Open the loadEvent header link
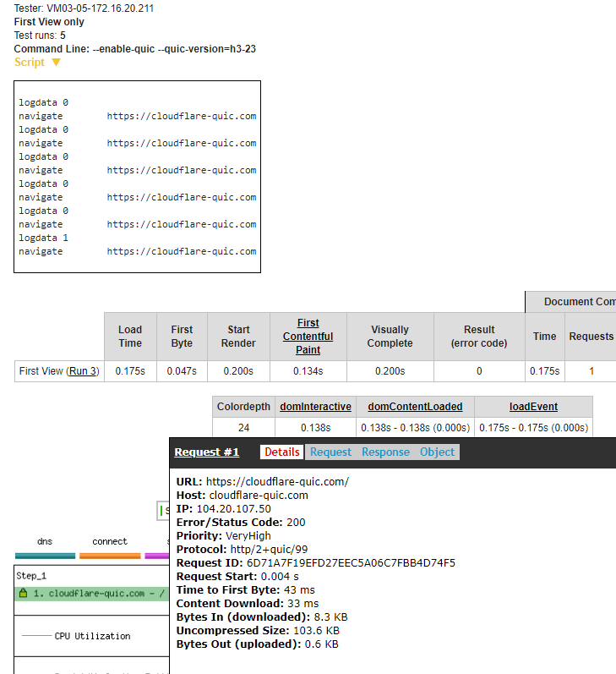Viewport: 616px width, 674px height. point(533,407)
